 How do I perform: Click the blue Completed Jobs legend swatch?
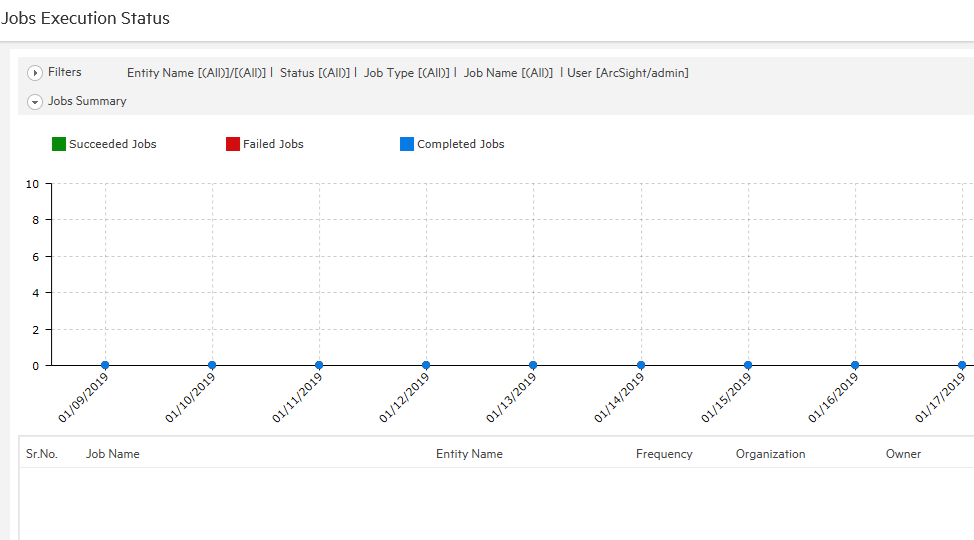pos(407,144)
